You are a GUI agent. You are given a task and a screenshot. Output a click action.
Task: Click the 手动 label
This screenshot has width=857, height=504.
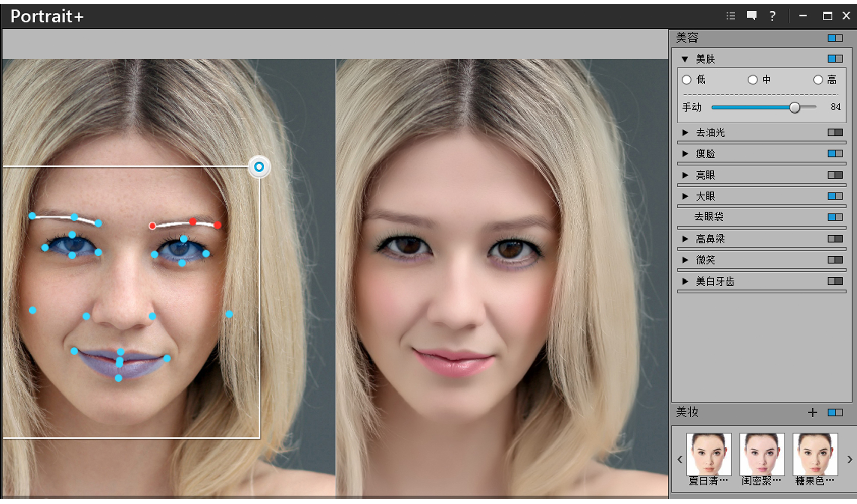[692, 107]
